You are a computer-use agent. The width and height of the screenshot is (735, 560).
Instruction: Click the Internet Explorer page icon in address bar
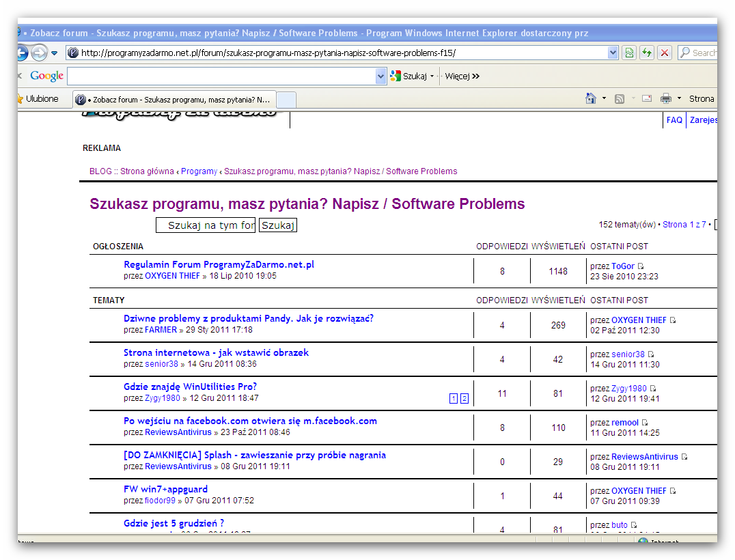click(x=72, y=53)
